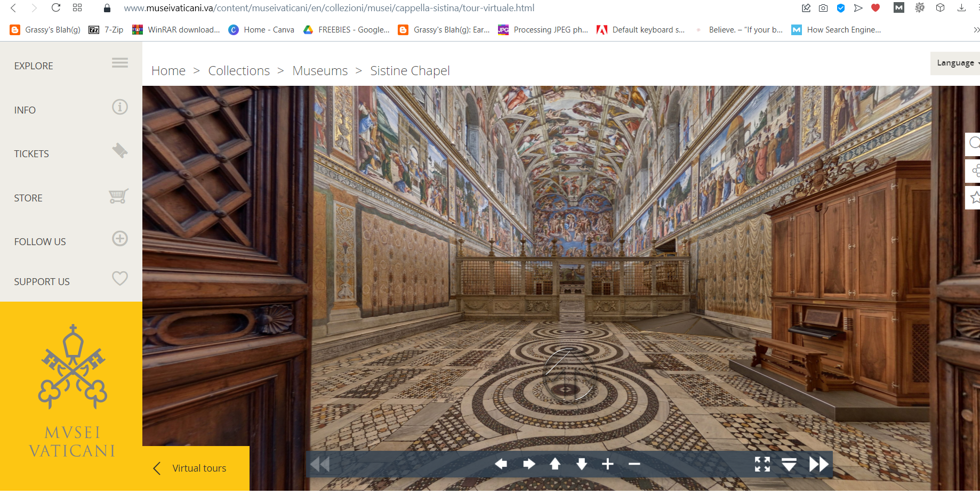Go to the previous tour scene
The width and height of the screenshot is (980, 494).
320,464
